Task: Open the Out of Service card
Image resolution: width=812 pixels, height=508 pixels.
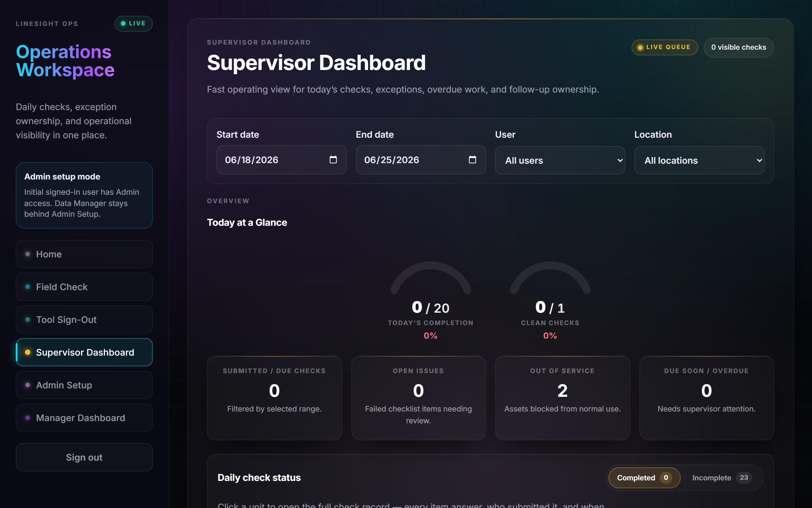Action: point(562,398)
